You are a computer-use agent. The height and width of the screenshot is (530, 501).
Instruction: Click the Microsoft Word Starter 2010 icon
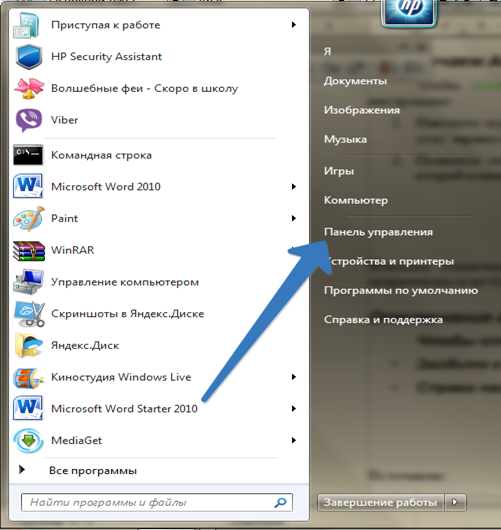point(28,408)
